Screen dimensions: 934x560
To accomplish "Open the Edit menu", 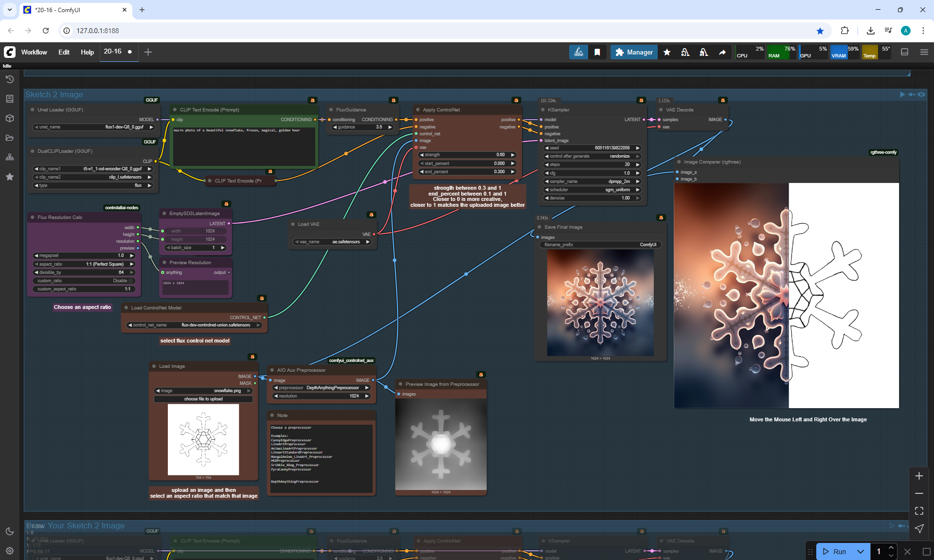I will [x=64, y=52].
